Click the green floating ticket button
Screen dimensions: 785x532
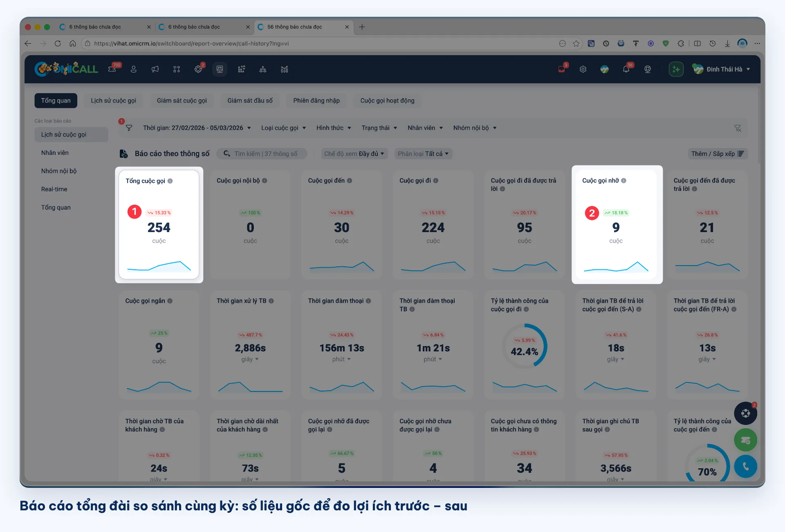[x=745, y=440]
